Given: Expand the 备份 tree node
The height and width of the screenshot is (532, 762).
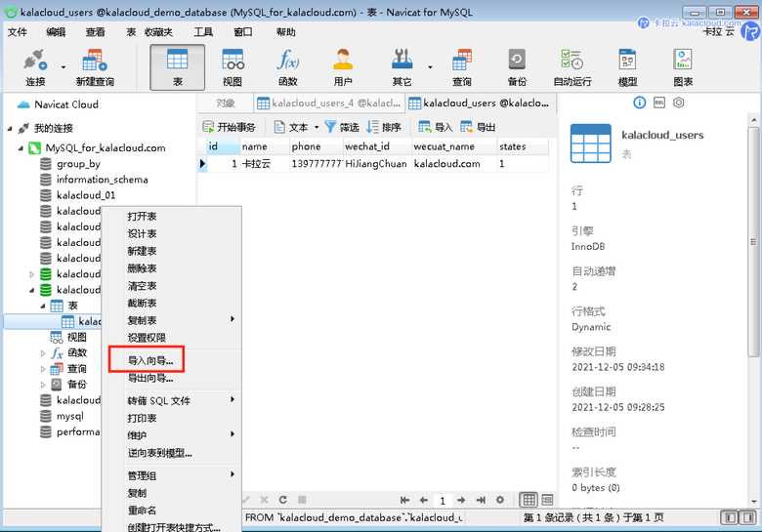Looking at the screenshot, I should pyautogui.click(x=43, y=385).
